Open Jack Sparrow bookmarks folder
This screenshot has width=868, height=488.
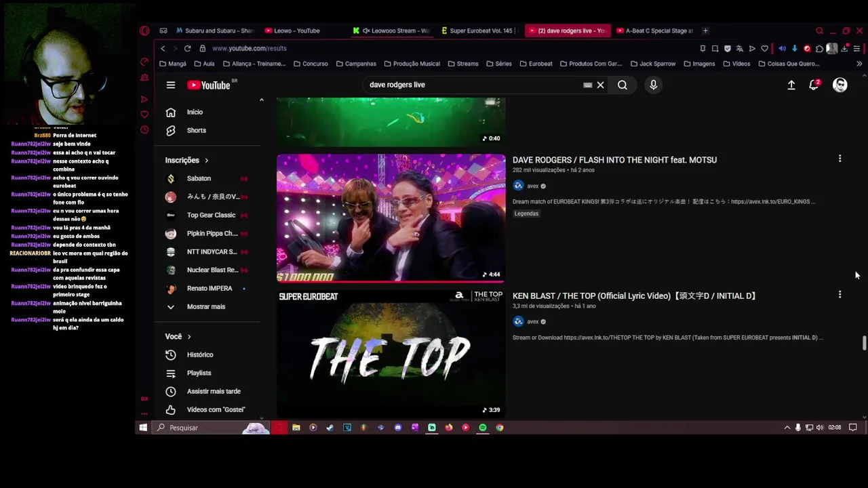653,64
